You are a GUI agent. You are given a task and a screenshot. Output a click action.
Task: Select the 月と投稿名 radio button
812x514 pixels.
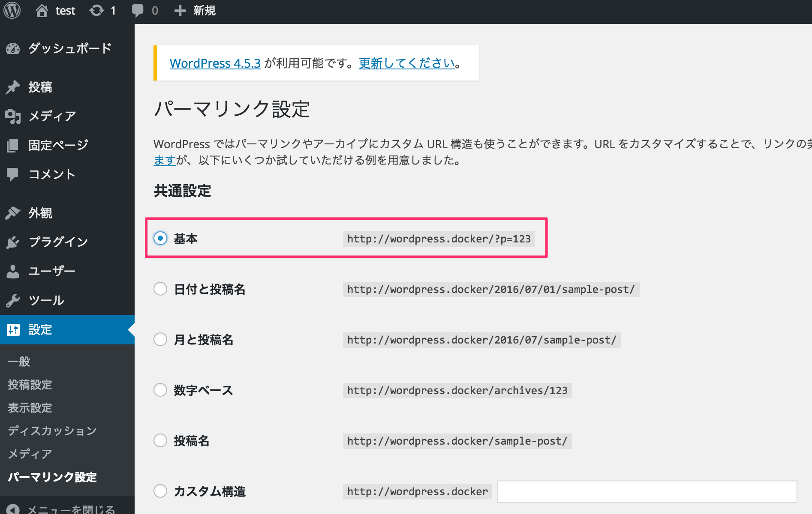pyautogui.click(x=160, y=339)
